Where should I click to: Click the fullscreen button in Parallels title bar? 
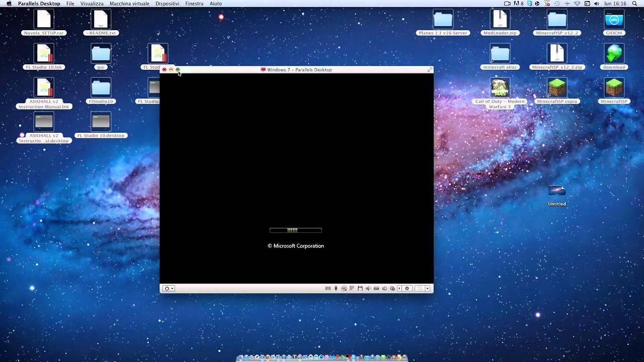point(430,70)
